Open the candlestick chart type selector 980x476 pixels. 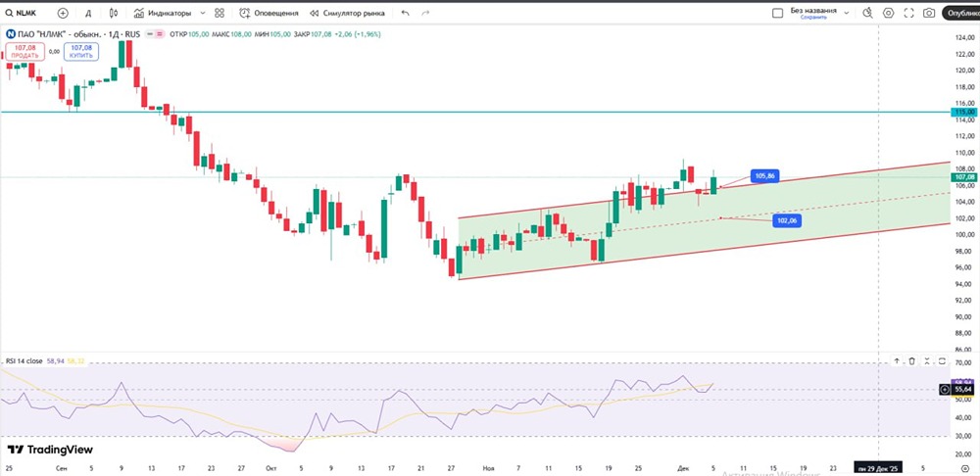tap(115, 14)
